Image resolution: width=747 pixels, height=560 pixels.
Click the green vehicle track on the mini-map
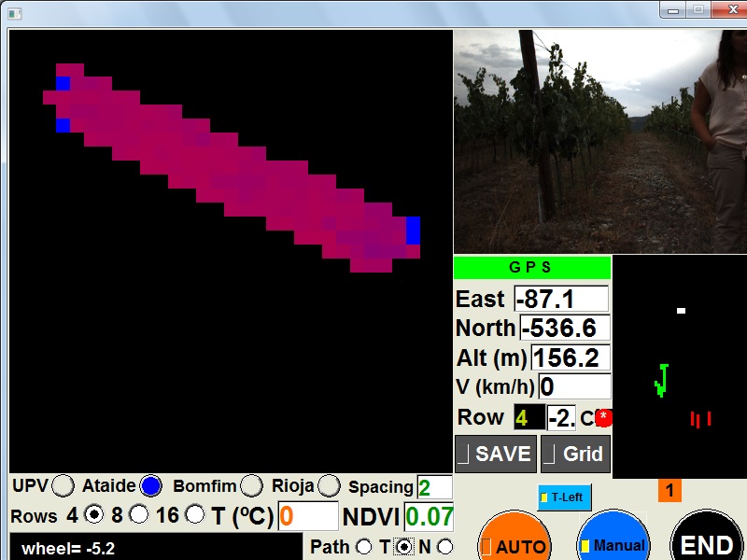tap(662, 380)
